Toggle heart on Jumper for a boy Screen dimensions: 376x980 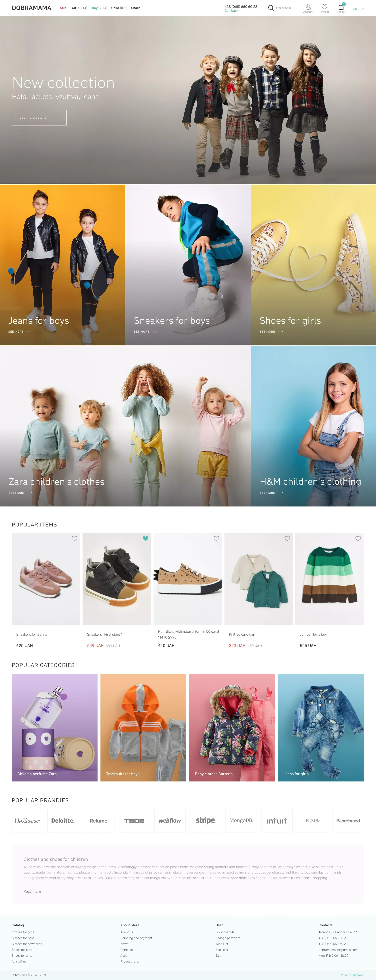click(358, 538)
